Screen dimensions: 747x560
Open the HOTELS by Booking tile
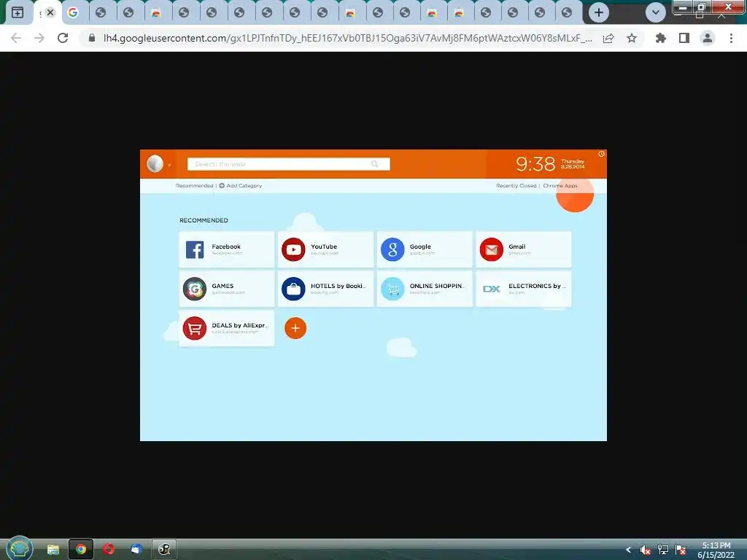[326, 289]
